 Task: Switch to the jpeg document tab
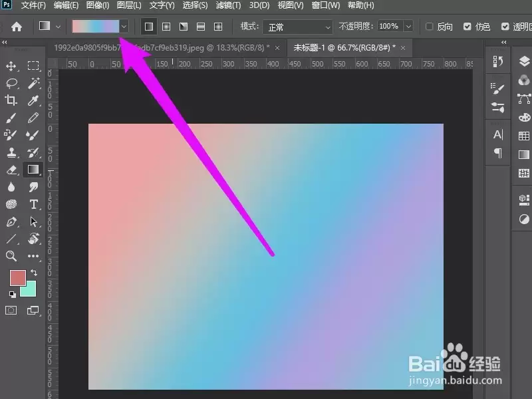(162, 48)
